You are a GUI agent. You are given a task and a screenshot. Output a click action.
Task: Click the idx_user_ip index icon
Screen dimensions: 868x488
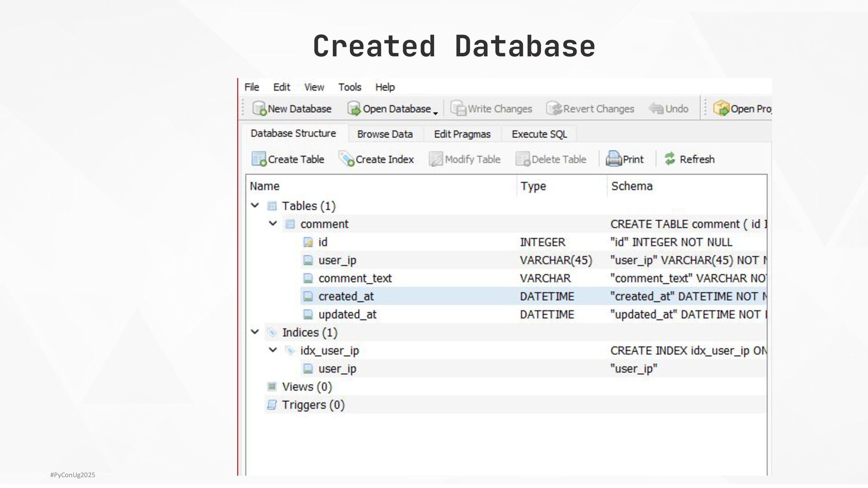pos(290,351)
